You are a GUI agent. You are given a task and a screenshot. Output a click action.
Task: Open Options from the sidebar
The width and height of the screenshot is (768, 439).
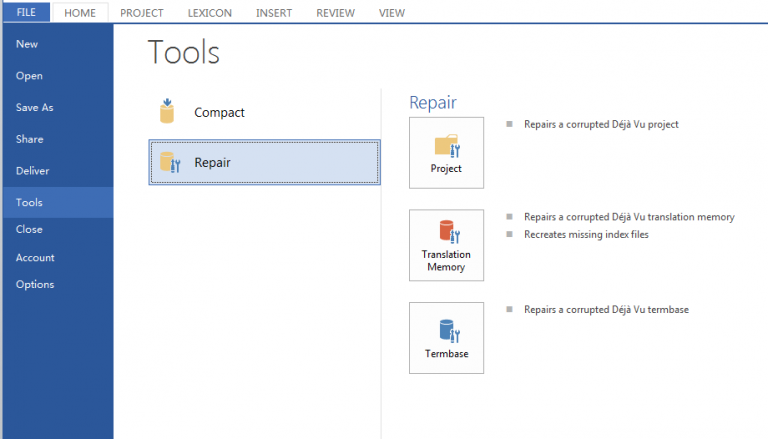[x=35, y=284]
